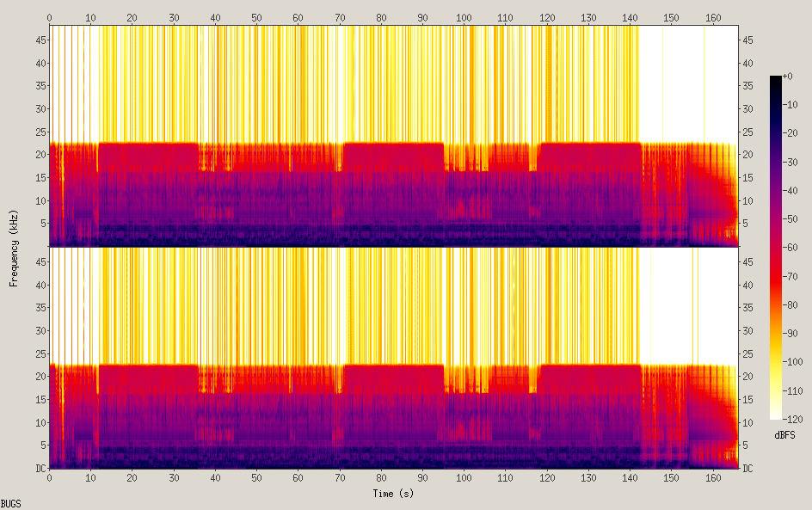Image resolution: width=812 pixels, height=510 pixels.
Task: Click the 50 second tick on bottom time axis
Action: click(x=256, y=477)
